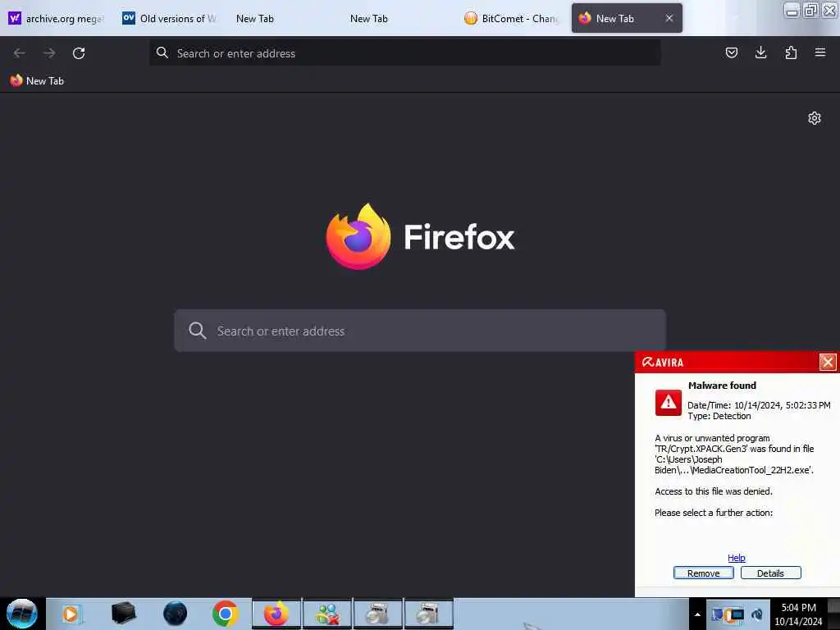Viewport: 840px width, 630px height.
Task: Click the magnifier in center search box
Action: (x=197, y=331)
